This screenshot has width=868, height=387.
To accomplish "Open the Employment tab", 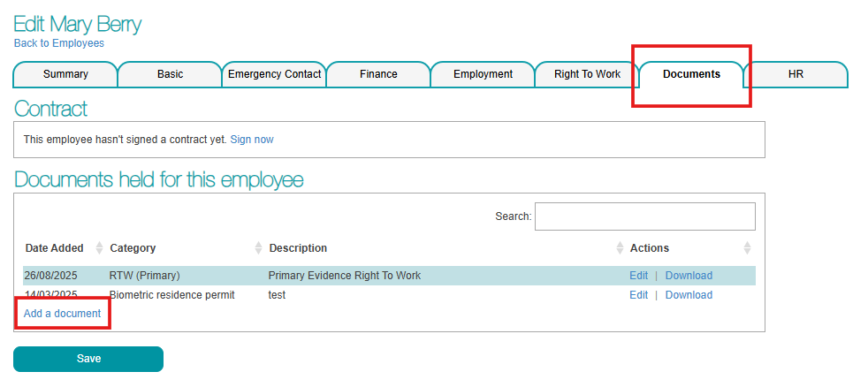I will (x=483, y=74).
